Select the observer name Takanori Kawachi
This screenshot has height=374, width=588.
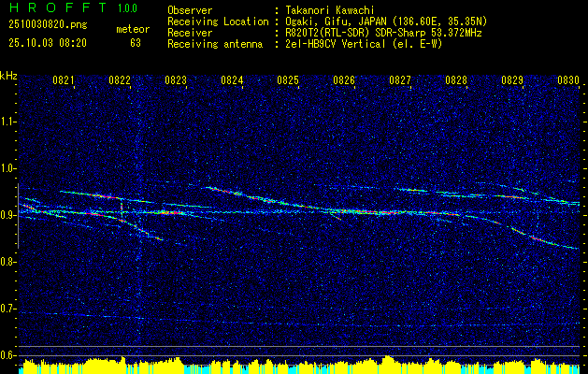(328, 10)
